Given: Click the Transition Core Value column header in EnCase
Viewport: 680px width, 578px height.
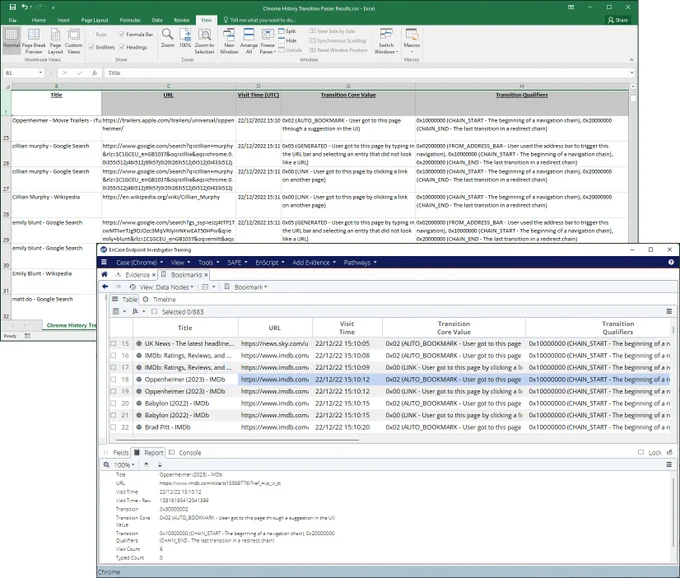Looking at the screenshot, I should [x=454, y=327].
